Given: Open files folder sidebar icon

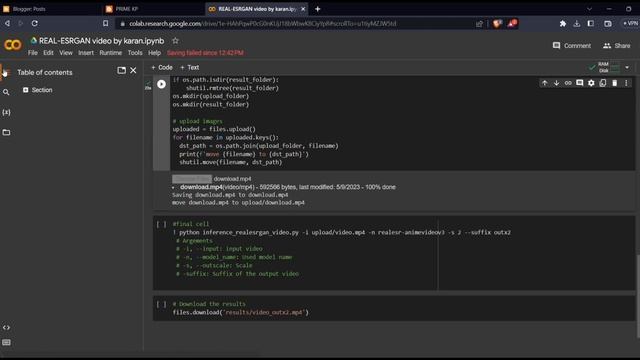Looking at the screenshot, I should pos(6,132).
